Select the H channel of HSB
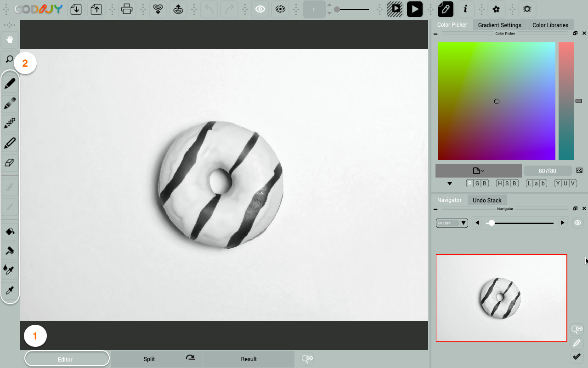The image size is (588, 368). (500, 183)
